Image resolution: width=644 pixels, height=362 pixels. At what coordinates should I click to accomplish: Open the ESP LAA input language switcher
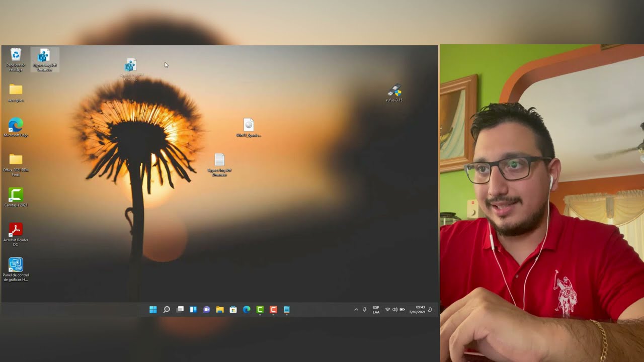pos(376,310)
